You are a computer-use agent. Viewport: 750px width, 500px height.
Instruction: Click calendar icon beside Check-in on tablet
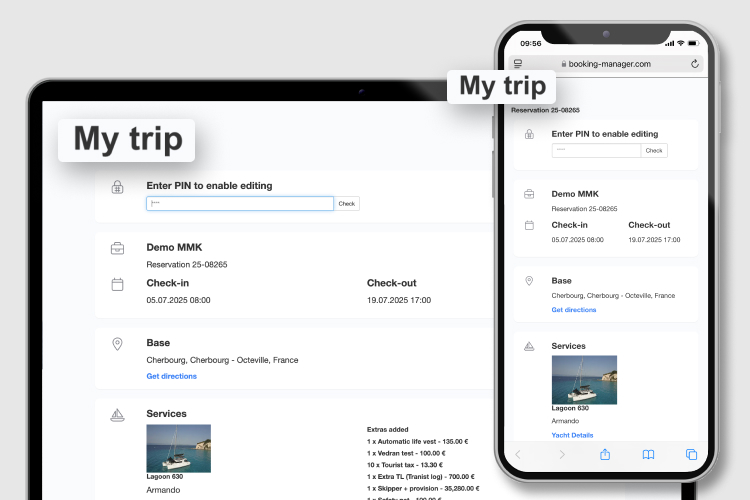pos(117,284)
